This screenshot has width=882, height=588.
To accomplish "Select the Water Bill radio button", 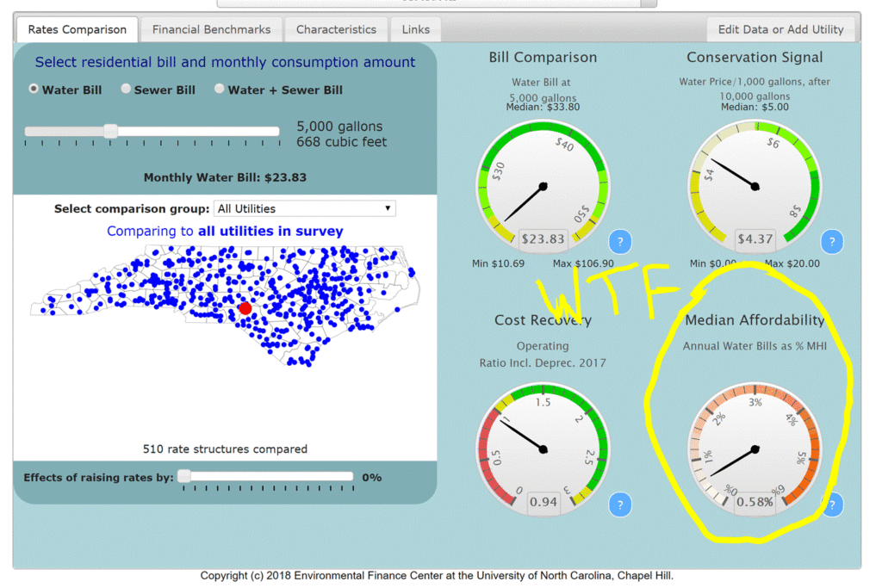I will click(x=34, y=89).
